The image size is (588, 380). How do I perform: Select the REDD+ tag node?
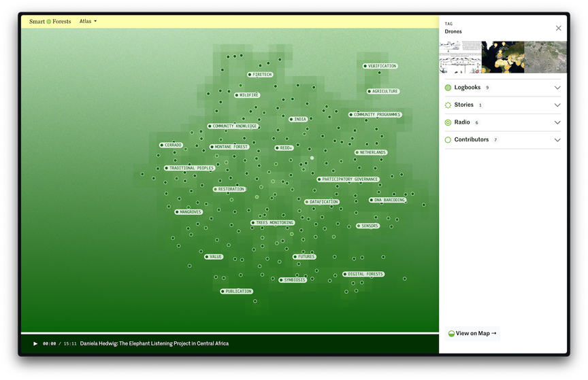click(284, 148)
